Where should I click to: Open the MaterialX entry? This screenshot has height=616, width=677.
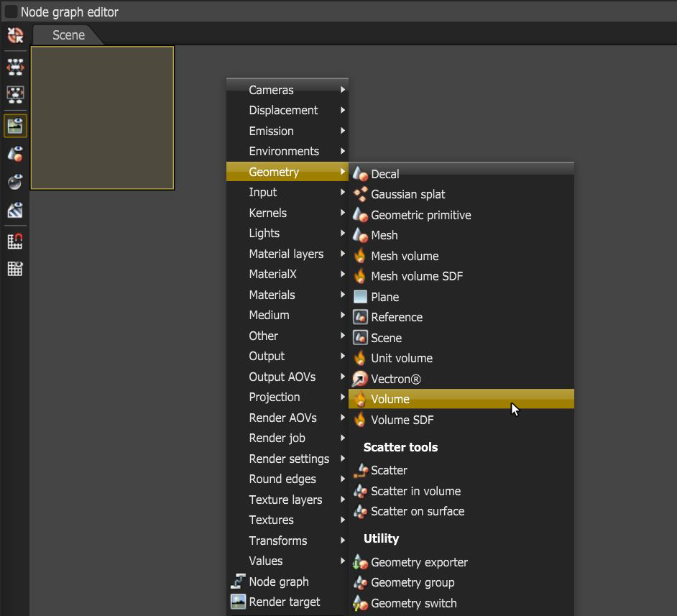287,274
